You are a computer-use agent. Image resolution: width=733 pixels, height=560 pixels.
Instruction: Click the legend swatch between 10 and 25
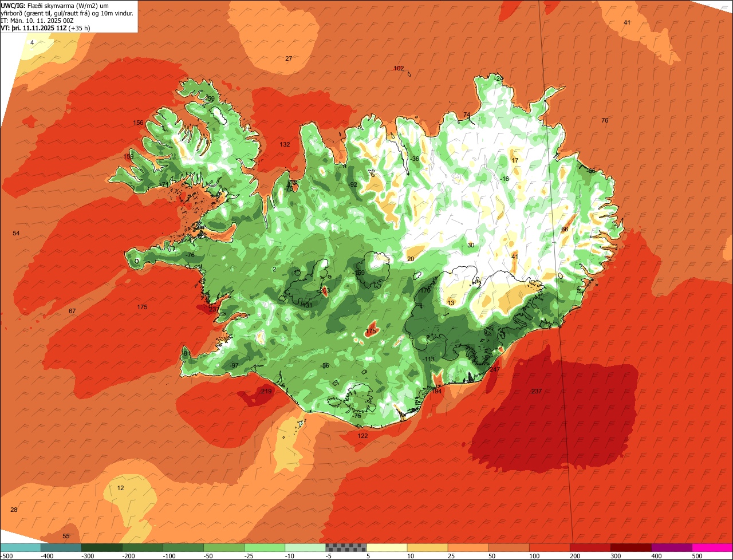(427, 547)
